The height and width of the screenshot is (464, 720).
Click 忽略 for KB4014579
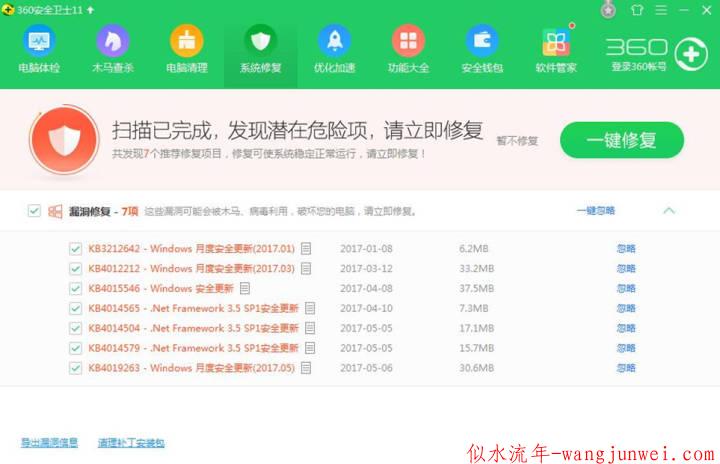(626, 348)
